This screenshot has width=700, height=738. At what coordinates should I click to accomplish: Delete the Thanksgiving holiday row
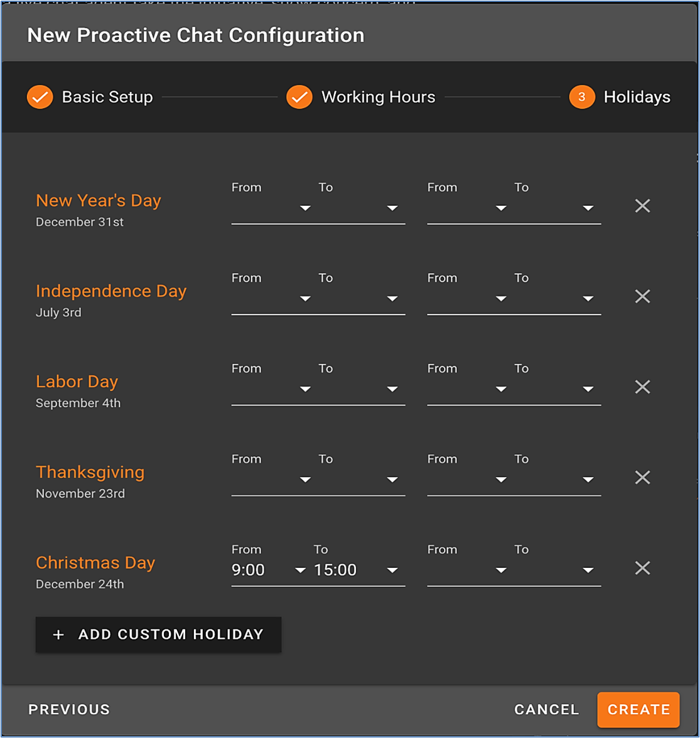point(642,478)
